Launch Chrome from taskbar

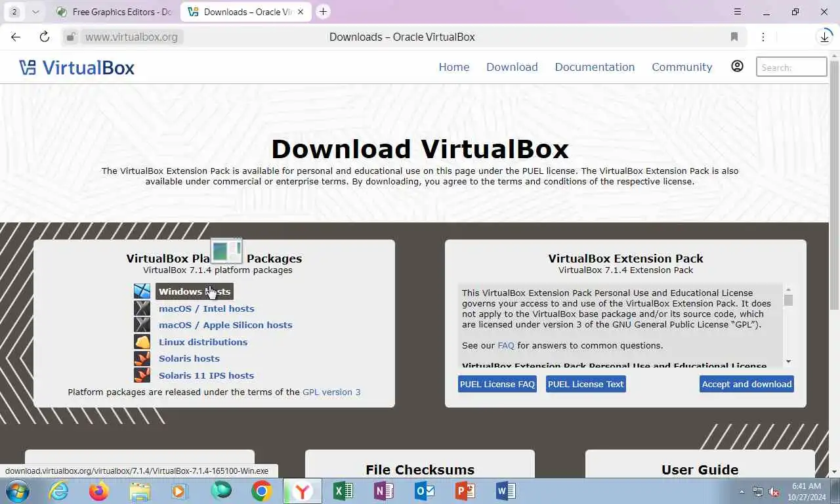(261, 491)
